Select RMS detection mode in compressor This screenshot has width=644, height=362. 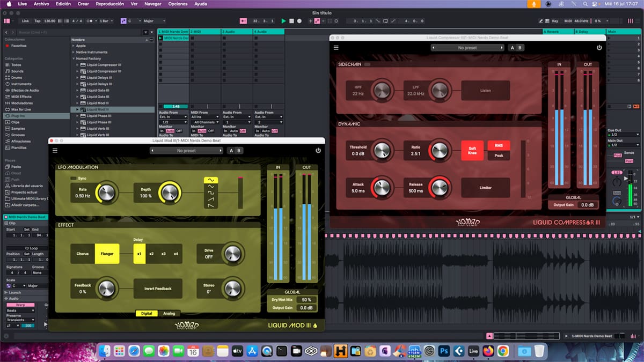[499, 145]
